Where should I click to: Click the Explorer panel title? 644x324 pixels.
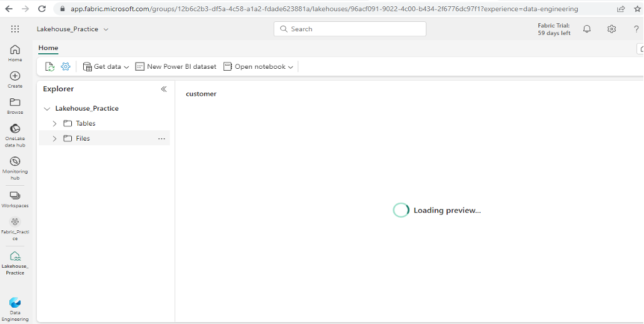coord(58,89)
